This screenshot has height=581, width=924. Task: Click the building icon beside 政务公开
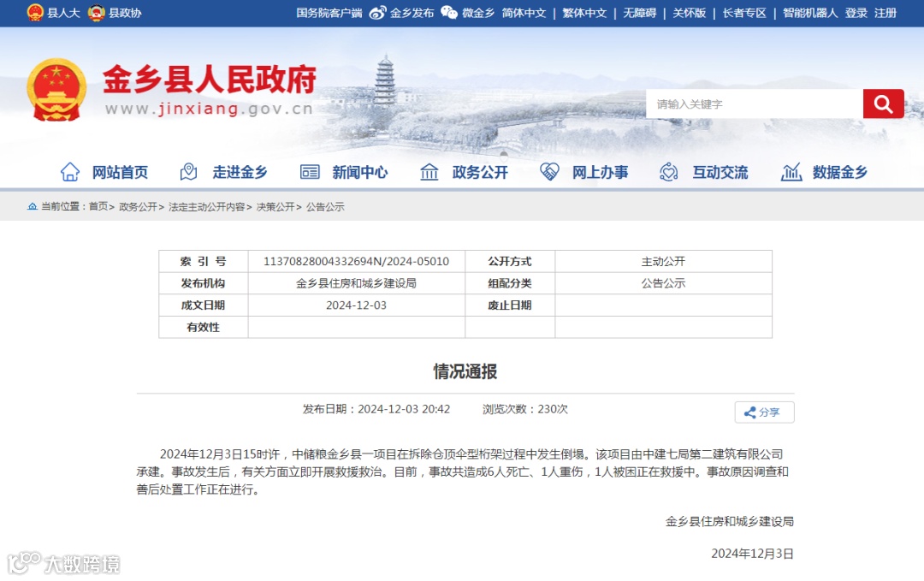point(429,172)
